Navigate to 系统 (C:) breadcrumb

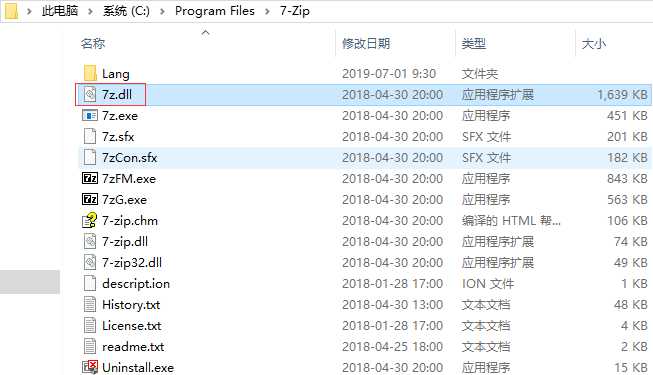pos(126,11)
